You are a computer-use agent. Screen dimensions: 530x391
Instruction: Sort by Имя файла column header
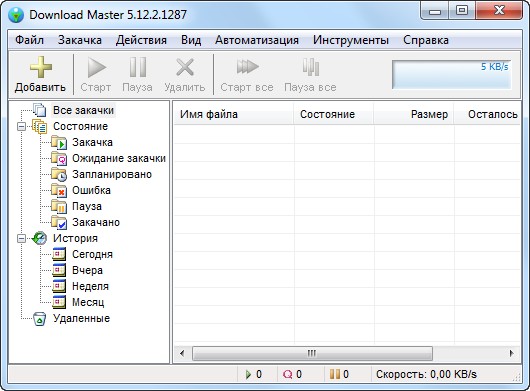[x=234, y=114]
